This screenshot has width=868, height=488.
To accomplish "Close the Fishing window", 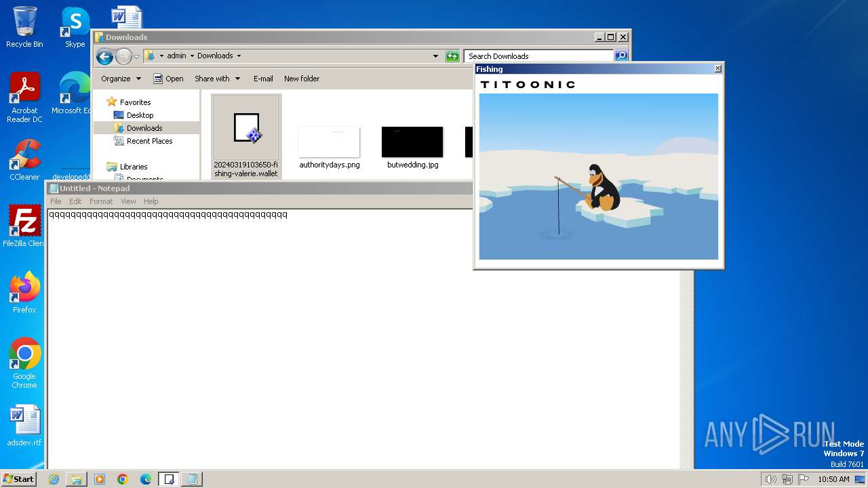I will tap(718, 68).
